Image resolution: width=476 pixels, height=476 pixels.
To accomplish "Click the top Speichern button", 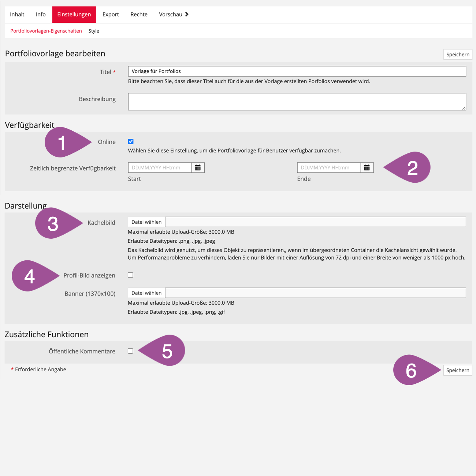I will 458,55.
